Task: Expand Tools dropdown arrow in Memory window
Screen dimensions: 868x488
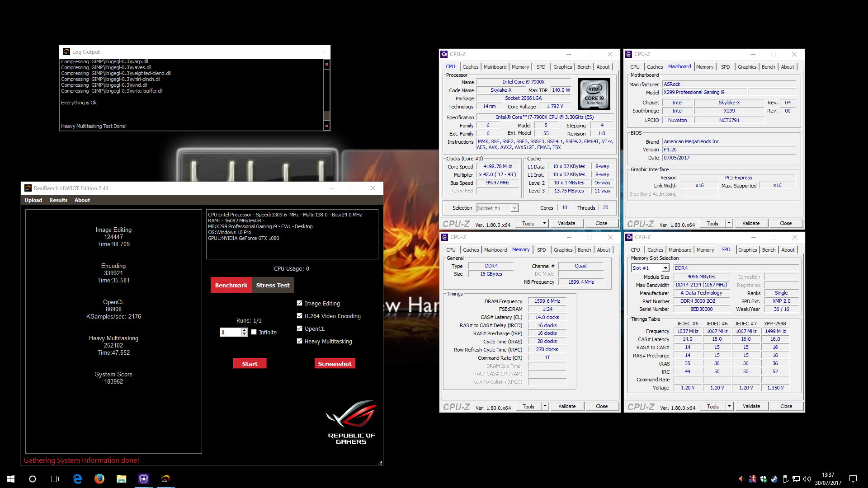Action: point(545,406)
